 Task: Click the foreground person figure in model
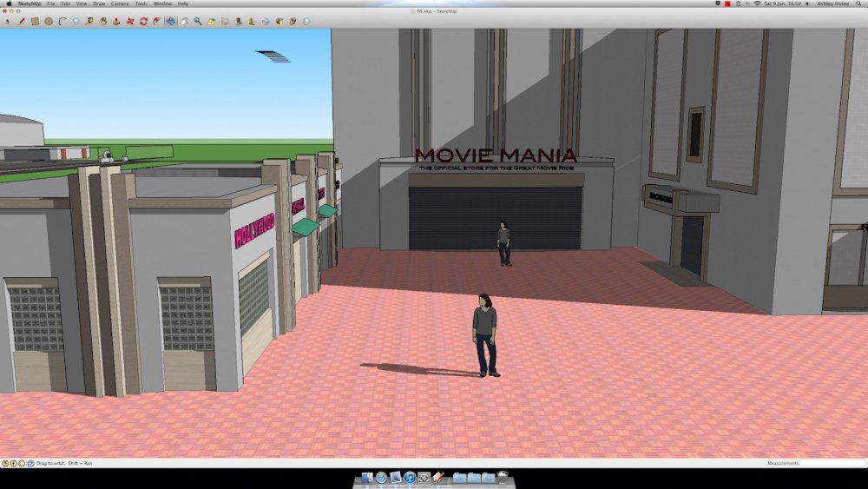tap(485, 335)
